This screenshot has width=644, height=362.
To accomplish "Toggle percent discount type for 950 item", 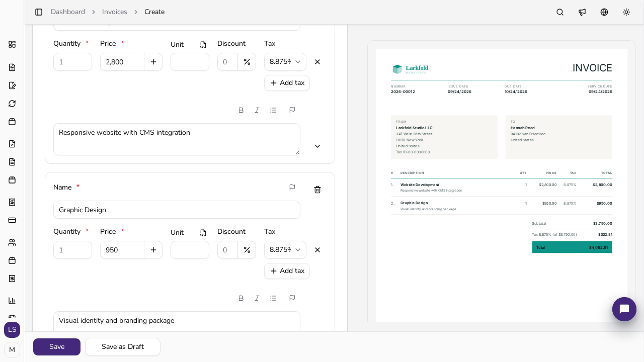I will point(247,250).
